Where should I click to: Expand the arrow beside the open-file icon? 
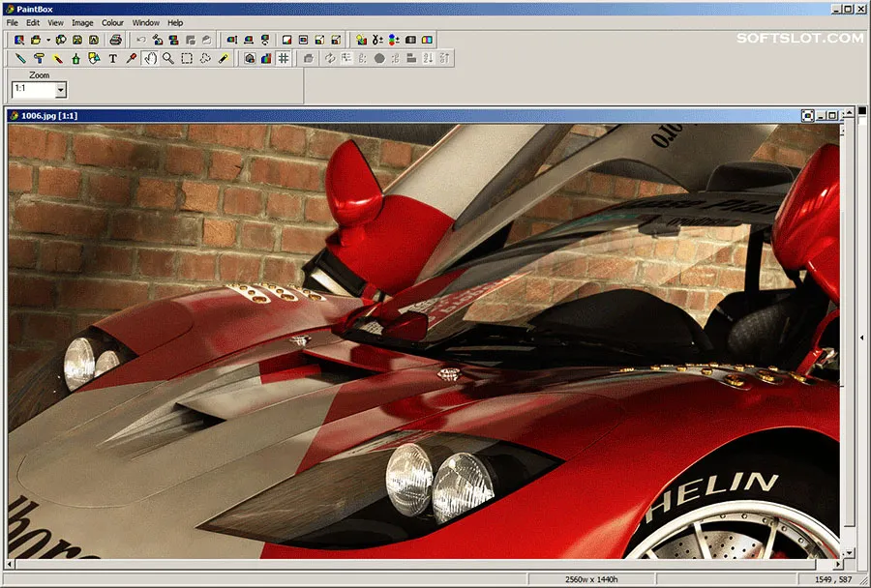tap(48, 40)
